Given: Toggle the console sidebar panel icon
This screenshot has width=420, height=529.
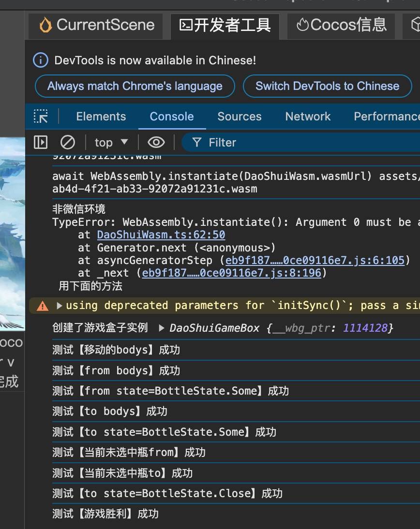Looking at the screenshot, I should [x=41, y=142].
